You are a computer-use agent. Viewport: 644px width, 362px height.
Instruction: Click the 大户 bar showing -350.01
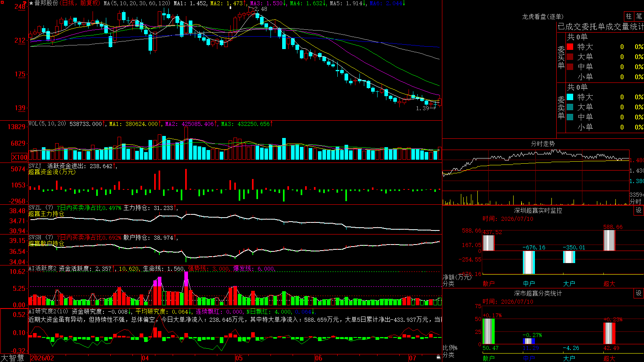point(569,257)
